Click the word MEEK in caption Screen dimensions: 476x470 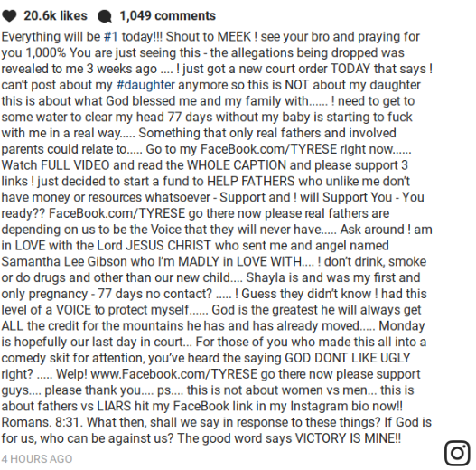234,37
